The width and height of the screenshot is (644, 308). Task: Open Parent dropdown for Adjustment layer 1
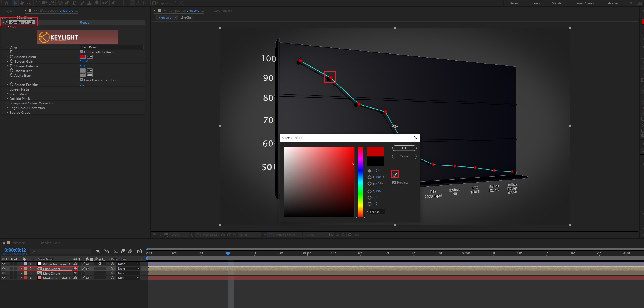pyautogui.click(x=128, y=264)
